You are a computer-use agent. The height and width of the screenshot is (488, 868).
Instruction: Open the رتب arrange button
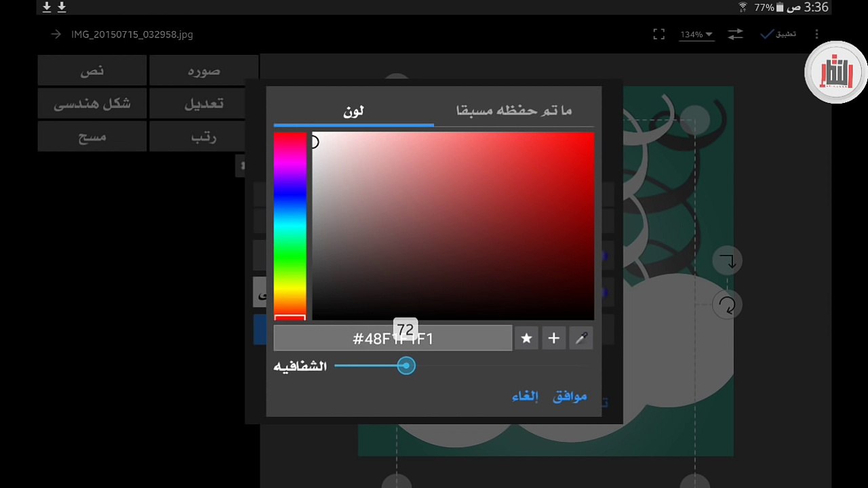[203, 137]
